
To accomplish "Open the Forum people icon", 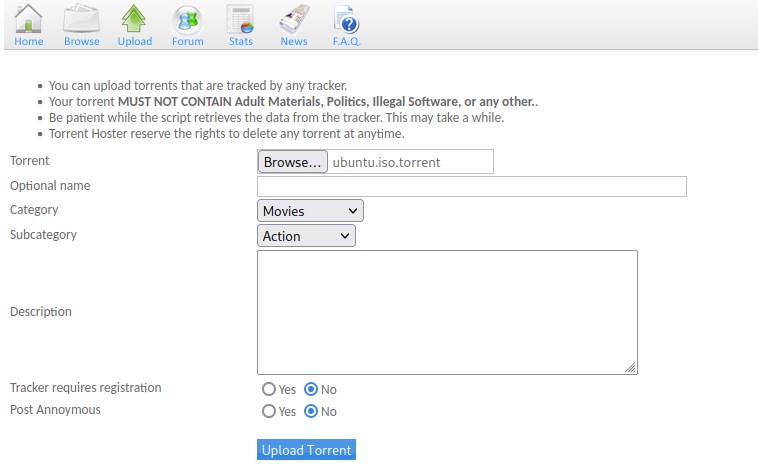I will point(187,19).
